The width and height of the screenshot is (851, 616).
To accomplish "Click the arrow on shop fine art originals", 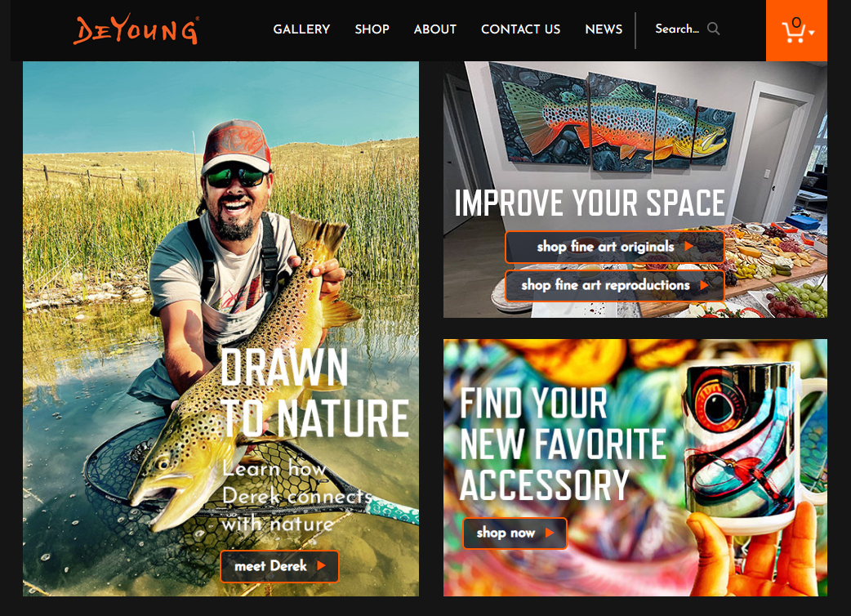I will tap(688, 247).
